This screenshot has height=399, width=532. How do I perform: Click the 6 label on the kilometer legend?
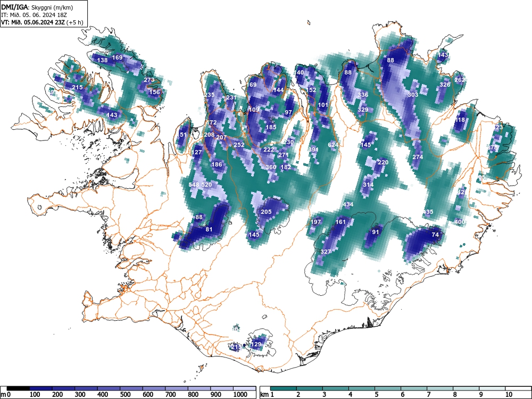402,395
